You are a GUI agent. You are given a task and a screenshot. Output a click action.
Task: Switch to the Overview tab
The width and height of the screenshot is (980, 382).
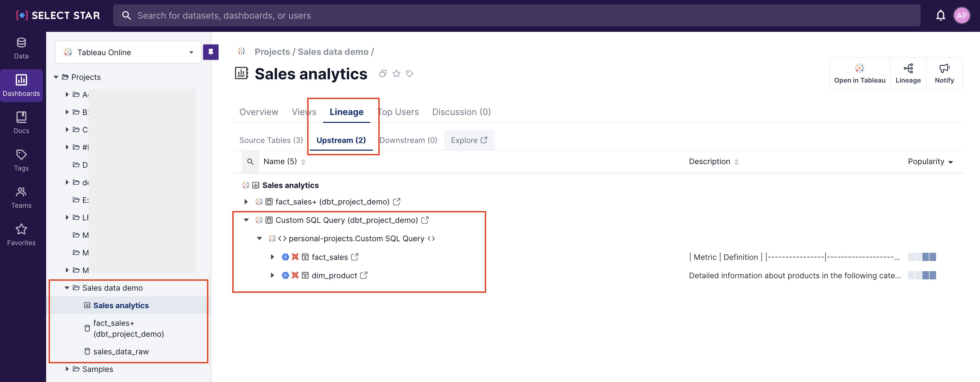pos(259,112)
